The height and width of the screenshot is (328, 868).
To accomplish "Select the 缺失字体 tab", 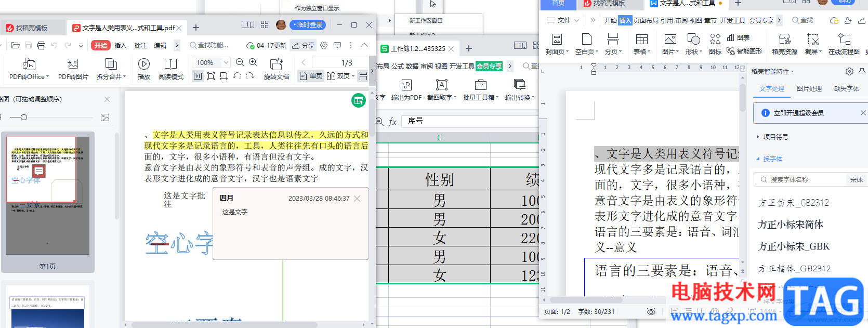I will pos(847,88).
